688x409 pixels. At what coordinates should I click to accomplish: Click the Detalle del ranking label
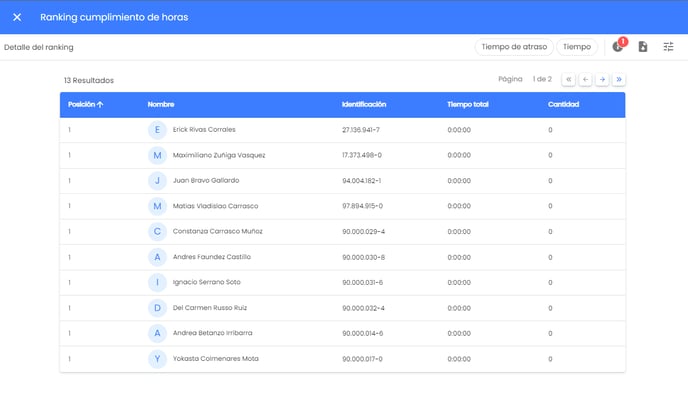pos(39,47)
